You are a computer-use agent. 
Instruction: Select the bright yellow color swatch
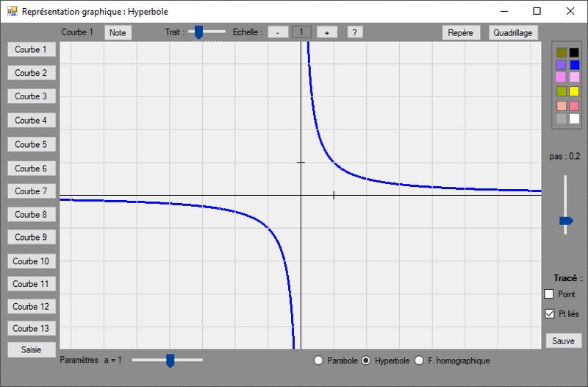575,91
